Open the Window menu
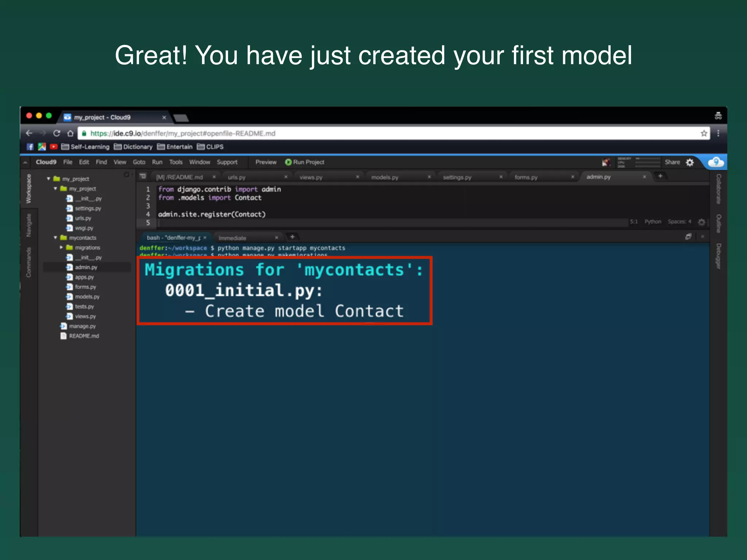 click(x=199, y=162)
